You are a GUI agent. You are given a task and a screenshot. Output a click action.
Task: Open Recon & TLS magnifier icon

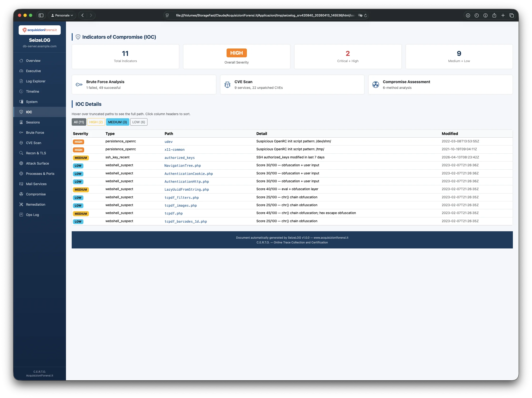tap(21, 153)
